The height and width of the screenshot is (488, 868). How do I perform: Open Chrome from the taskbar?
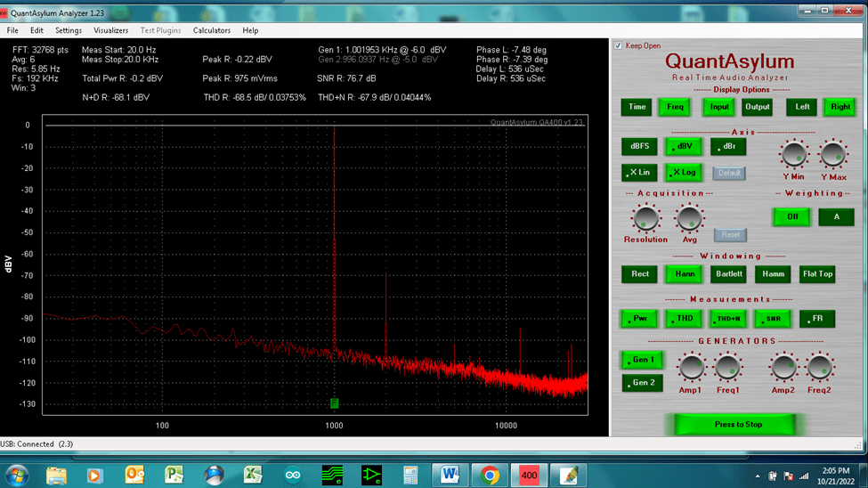coord(490,476)
